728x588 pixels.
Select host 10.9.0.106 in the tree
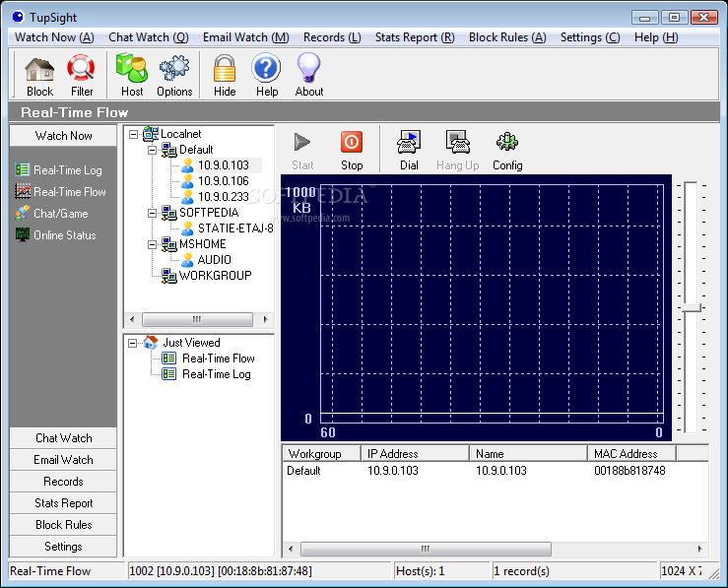[224, 181]
